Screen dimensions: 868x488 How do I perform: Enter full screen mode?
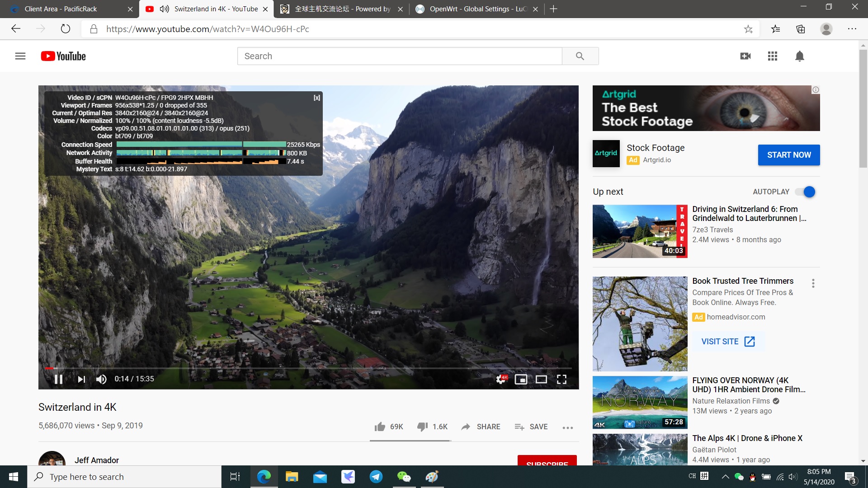561,379
